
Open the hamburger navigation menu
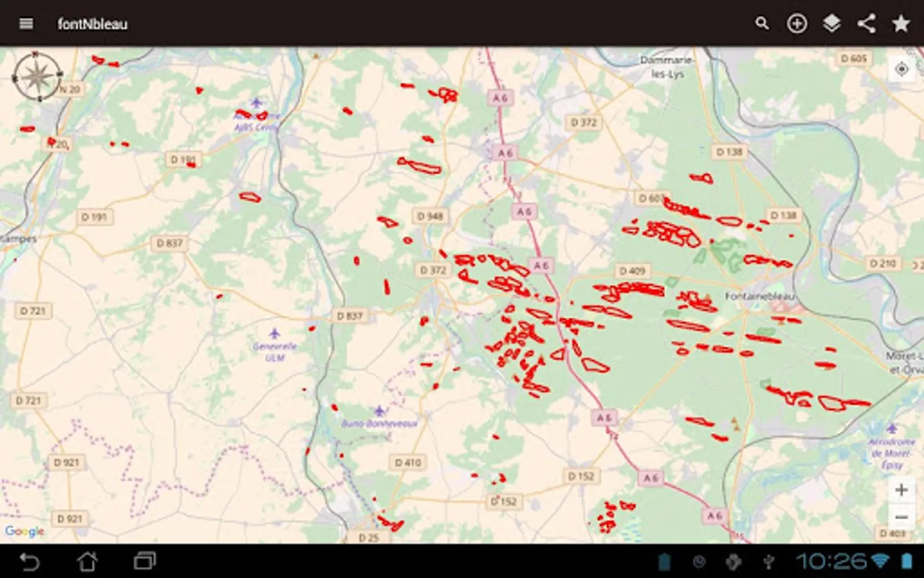(26, 24)
